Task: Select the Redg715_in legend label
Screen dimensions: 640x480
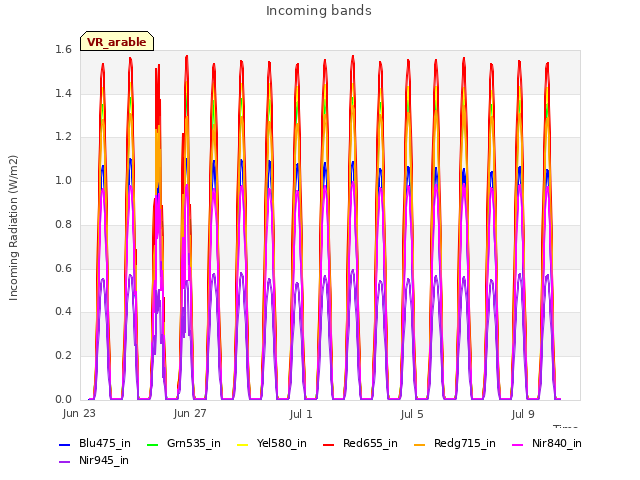Action: coord(465,444)
